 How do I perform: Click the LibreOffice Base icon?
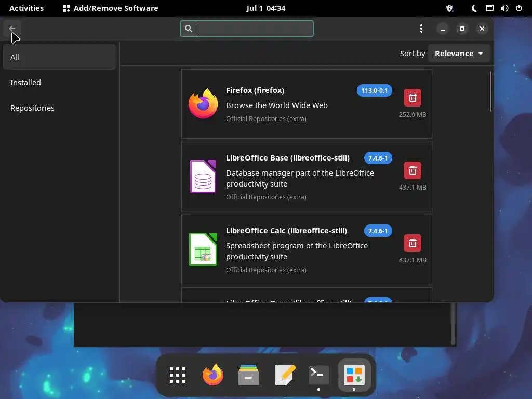coord(203,177)
